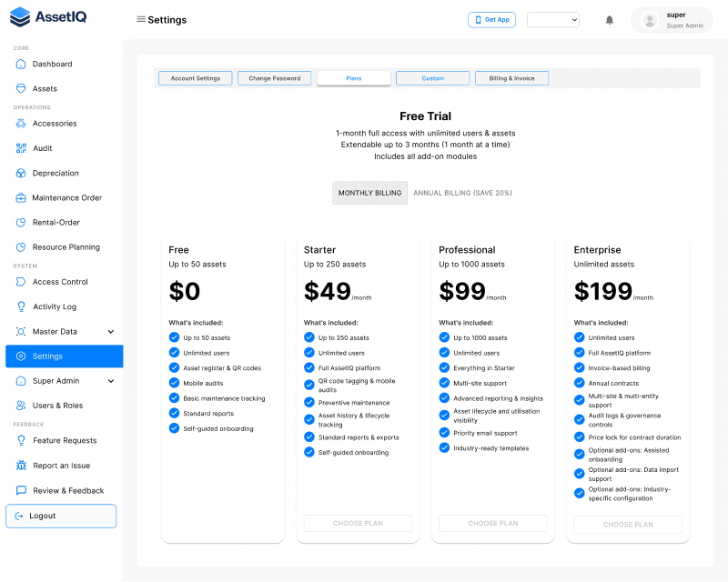The image size is (728, 582).
Task: Open the Change Password tab
Action: [x=275, y=78]
